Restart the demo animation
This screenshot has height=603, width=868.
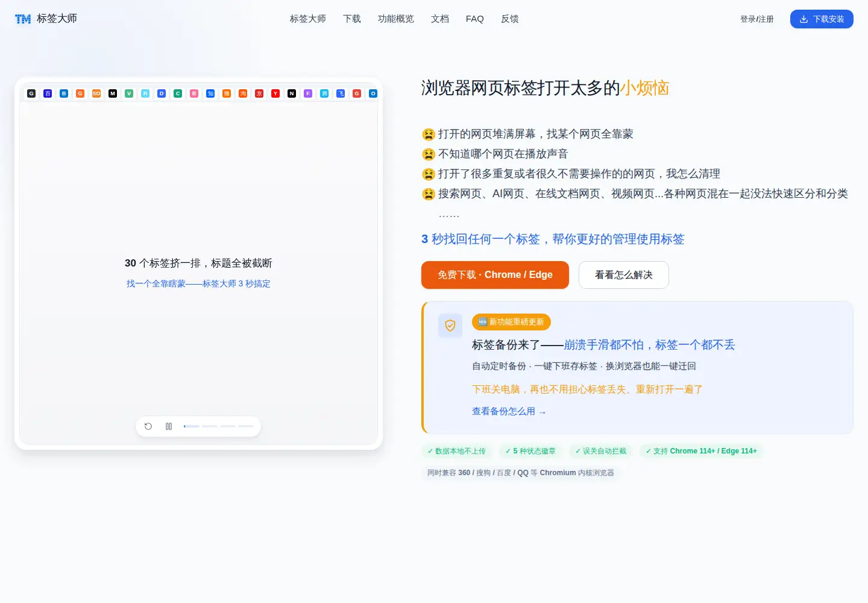[x=148, y=426]
